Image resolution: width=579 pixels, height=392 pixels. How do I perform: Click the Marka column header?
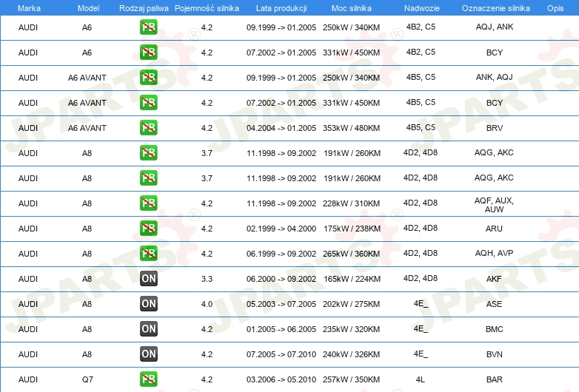29,8
